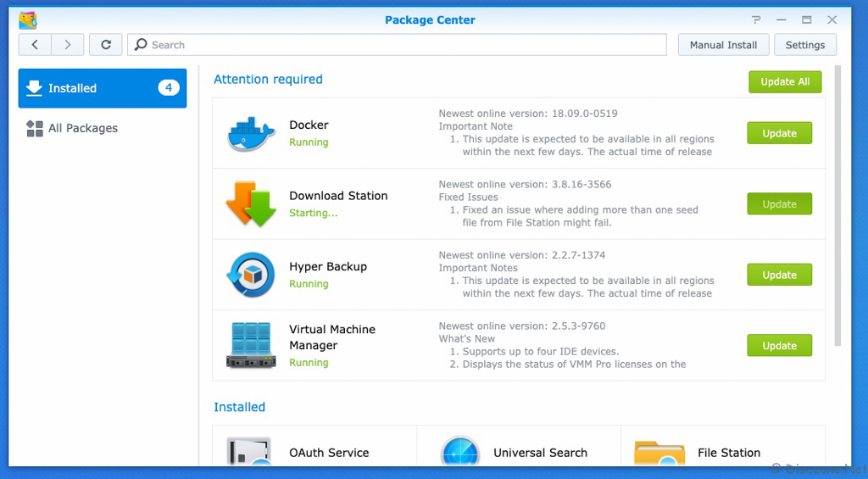This screenshot has width=868, height=479.
Task: Close the Package Center window
Action: 832,20
